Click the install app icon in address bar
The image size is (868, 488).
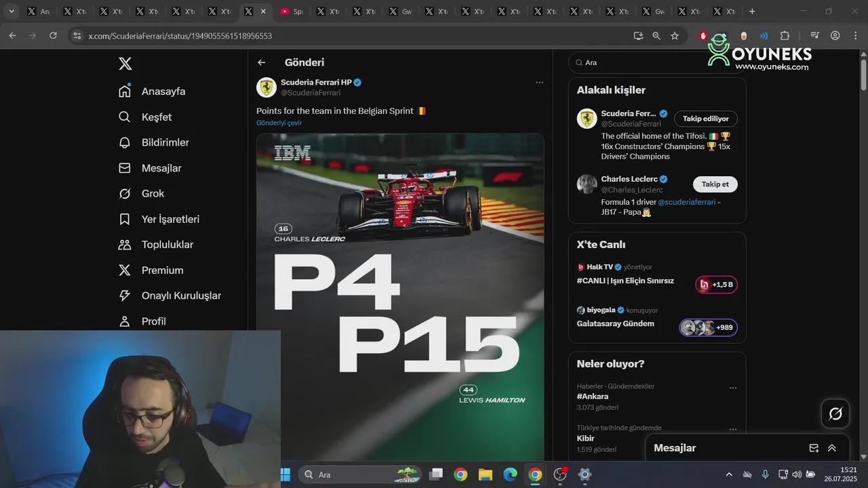pyautogui.click(x=638, y=36)
